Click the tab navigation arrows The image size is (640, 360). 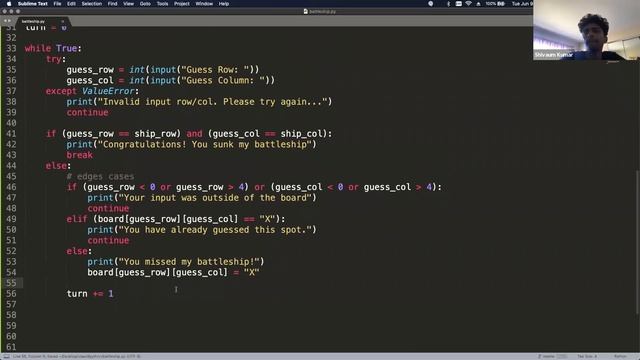pyautogui.click(x=7, y=21)
